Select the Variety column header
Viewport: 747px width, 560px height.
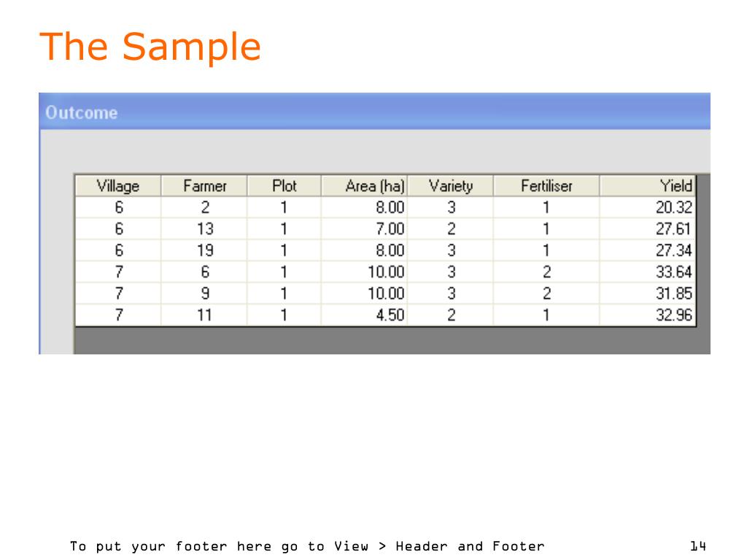pyautogui.click(x=451, y=186)
